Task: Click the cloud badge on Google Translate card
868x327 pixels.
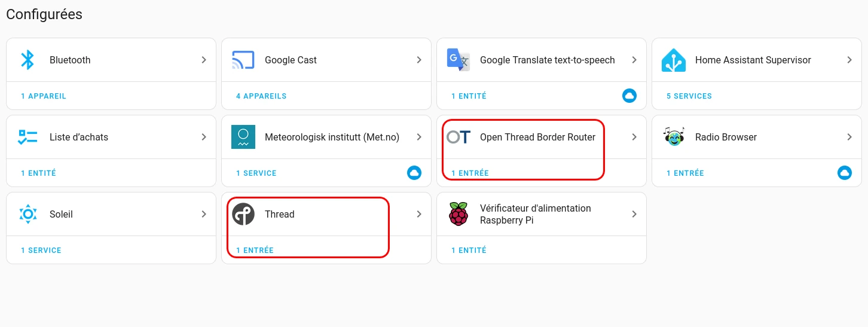Action: 629,96
